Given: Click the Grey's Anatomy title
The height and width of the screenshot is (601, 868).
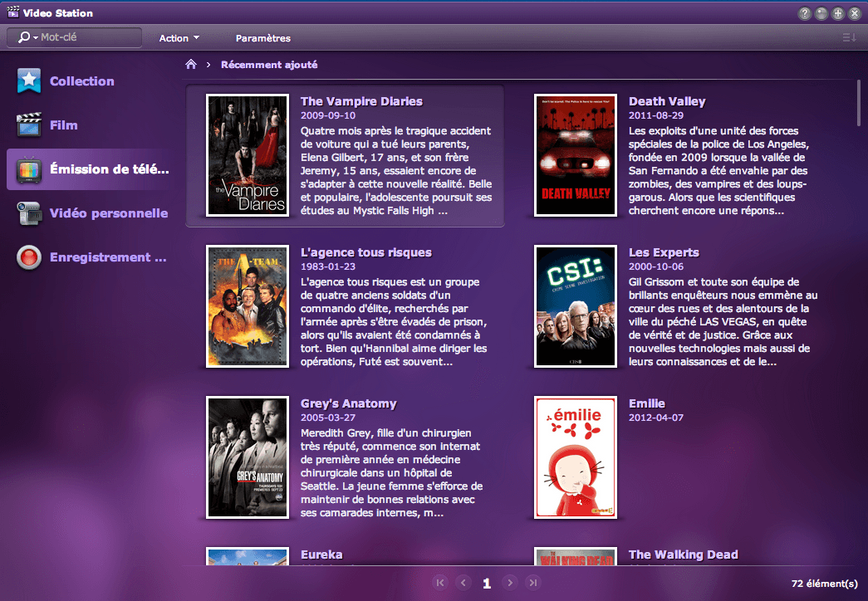Looking at the screenshot, I should 349,403.
